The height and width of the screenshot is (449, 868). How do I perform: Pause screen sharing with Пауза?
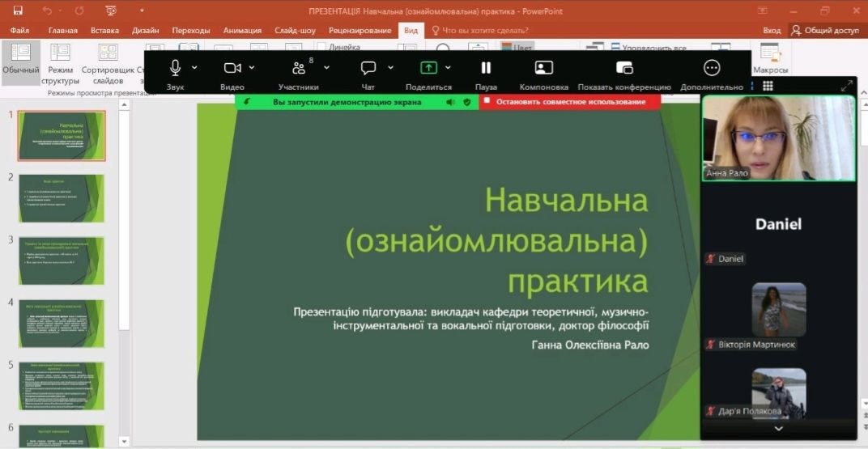486,68
